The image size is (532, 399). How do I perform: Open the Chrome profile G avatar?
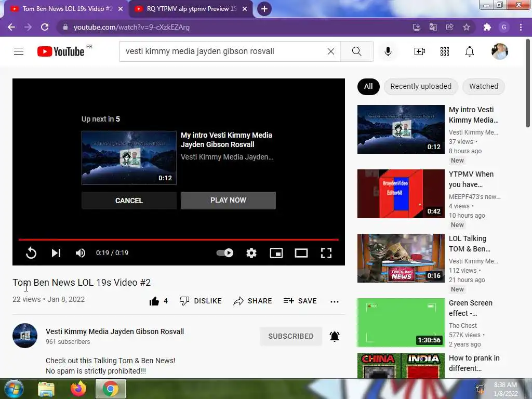(x=504, y=27)
